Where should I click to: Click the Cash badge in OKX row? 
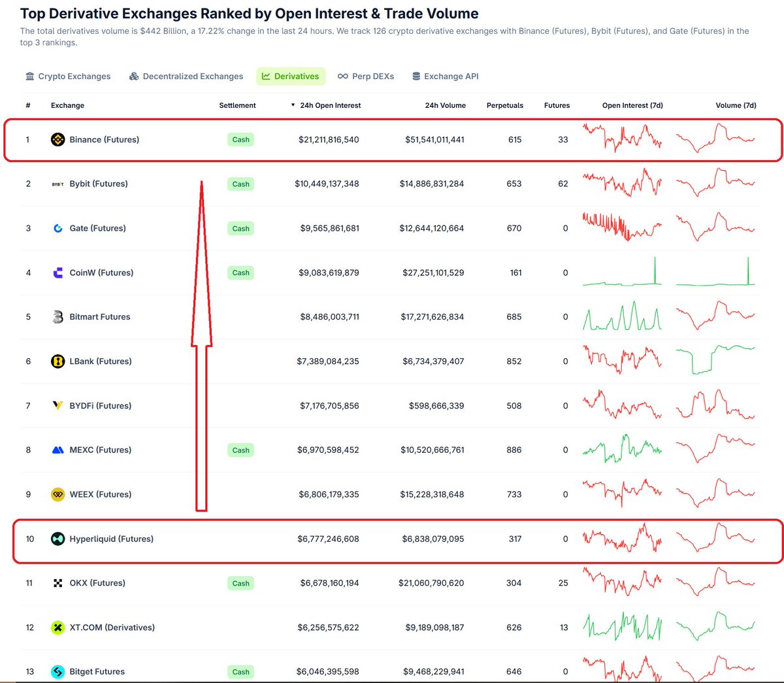tap(240, 583)
